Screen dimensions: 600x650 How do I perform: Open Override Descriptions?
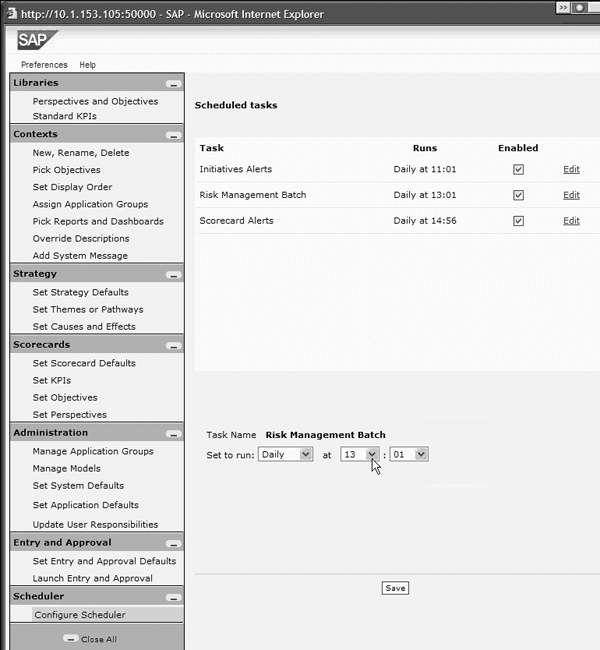pyautogui.click(x=81, y=238)
